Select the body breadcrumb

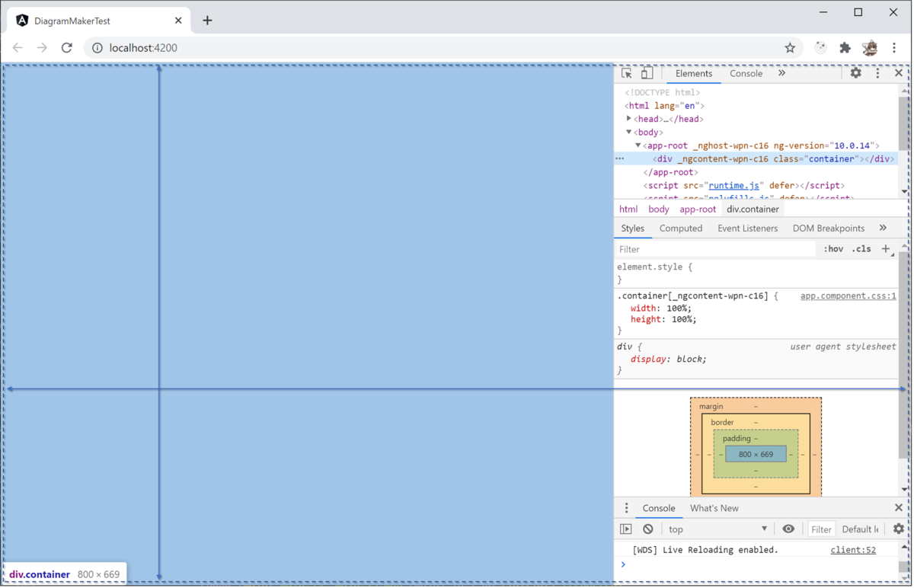point(659,209)
